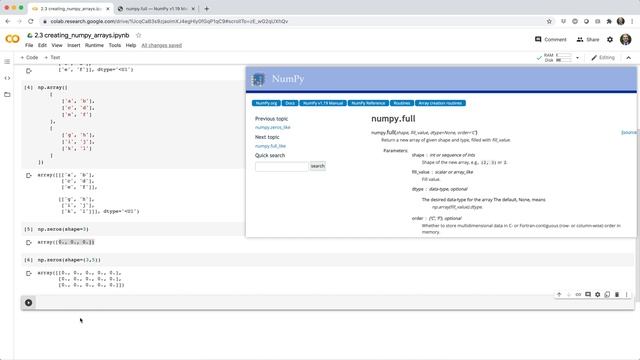Star the creating_numpy_arrays notebook
The height and width of the screenshot is (360, 640).
tap(138, 36)
